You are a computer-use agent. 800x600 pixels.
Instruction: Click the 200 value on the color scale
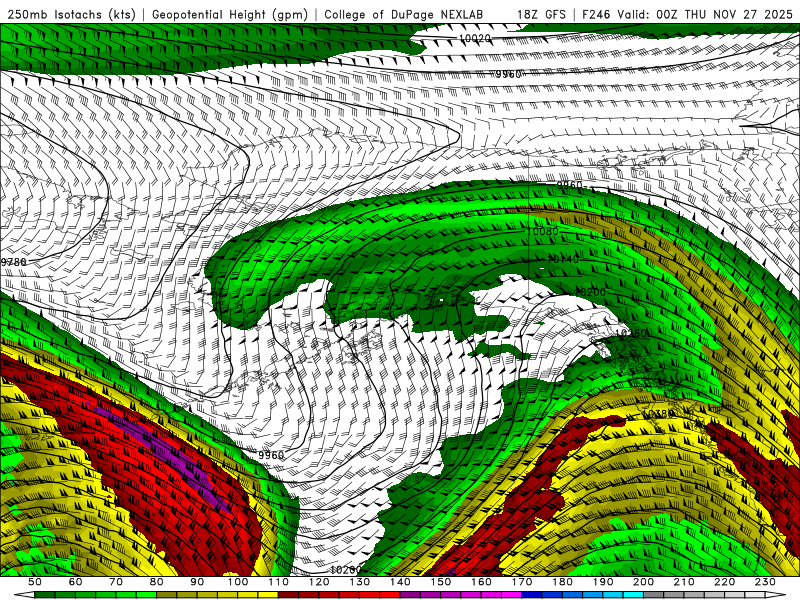pyautogui.click(x=643, y=582)
